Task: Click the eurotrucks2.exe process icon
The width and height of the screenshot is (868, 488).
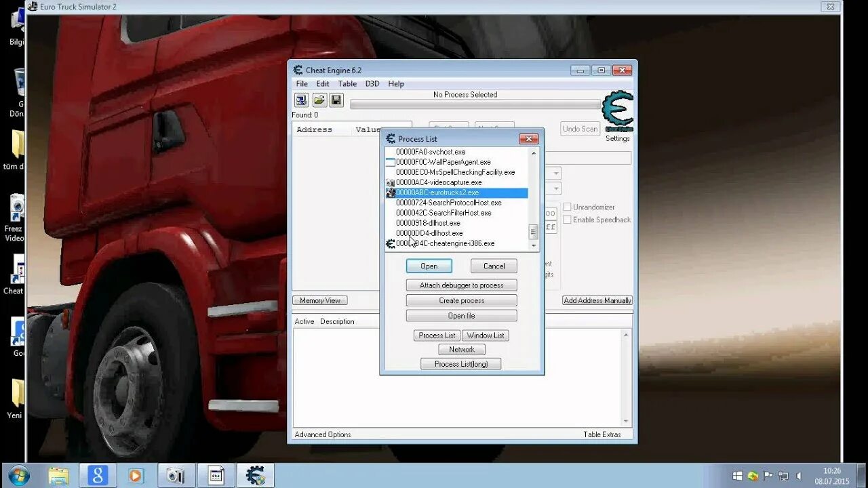Action: click(x=391, y=192)
